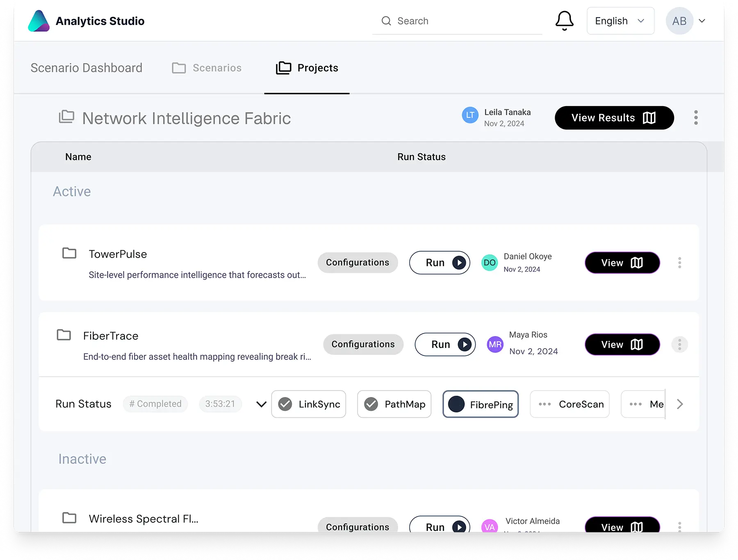Run the FiberTrace project
The height and width of the screenshot is (560, 738).
[x=445, y=345]
